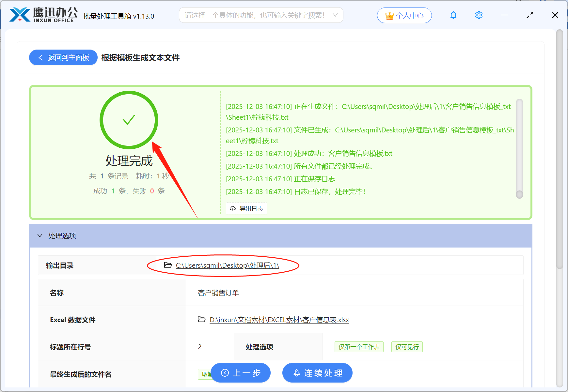This screenshot has width=568, height=392.
Task: Click the megaphone icon on 连续处理
Action: 296,373
